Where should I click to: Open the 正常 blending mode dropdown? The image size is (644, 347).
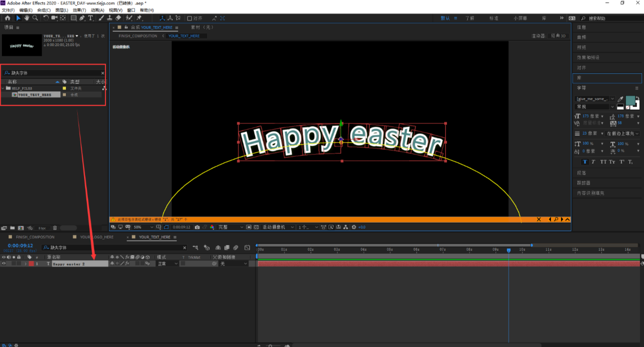pyautogui.click(x=167, y=264)
